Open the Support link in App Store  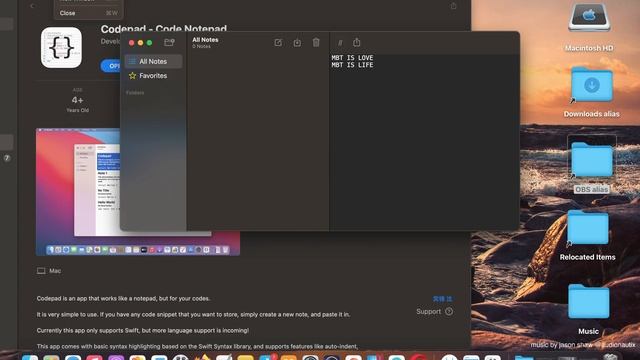(429, 311)
